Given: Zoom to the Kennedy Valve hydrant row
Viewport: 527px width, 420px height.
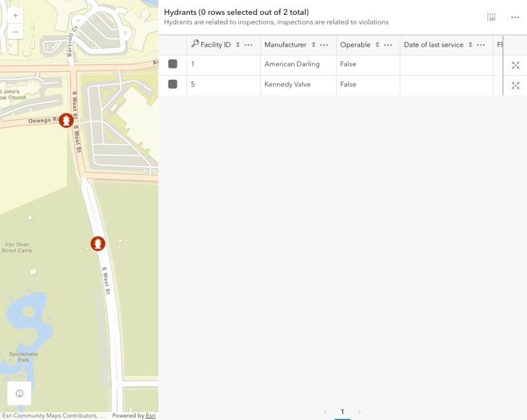Looking at the screenshot, I should pos(515,85).
